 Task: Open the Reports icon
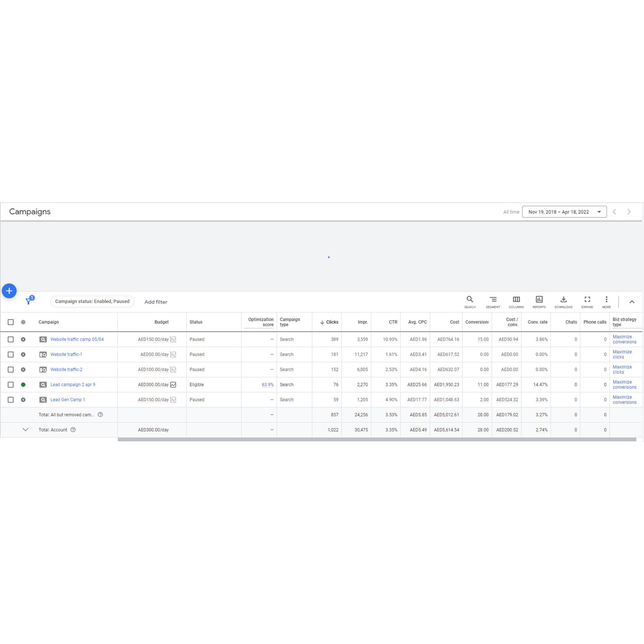tap(539, 302)
